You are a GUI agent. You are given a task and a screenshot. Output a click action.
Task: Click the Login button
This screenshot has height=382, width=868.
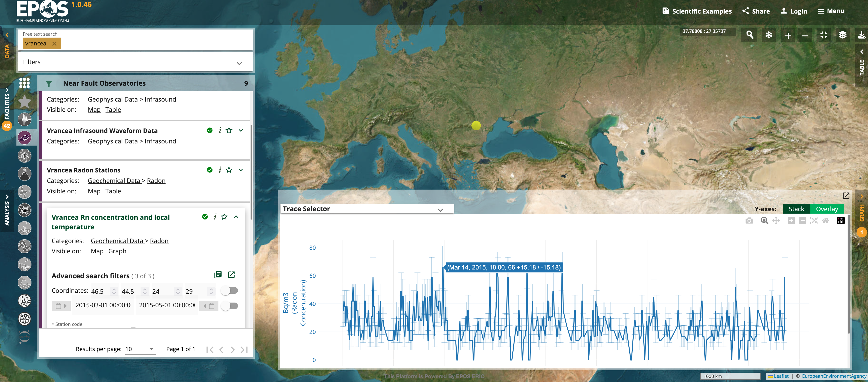tap(794, 11)
